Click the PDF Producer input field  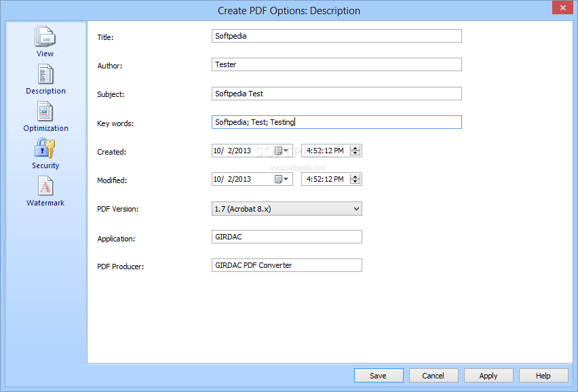[x=287, y=265]
